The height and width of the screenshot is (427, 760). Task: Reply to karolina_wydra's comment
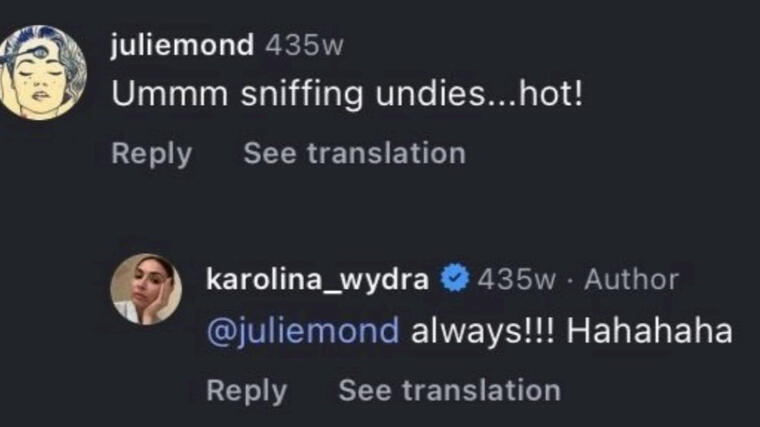pos(247,389)
